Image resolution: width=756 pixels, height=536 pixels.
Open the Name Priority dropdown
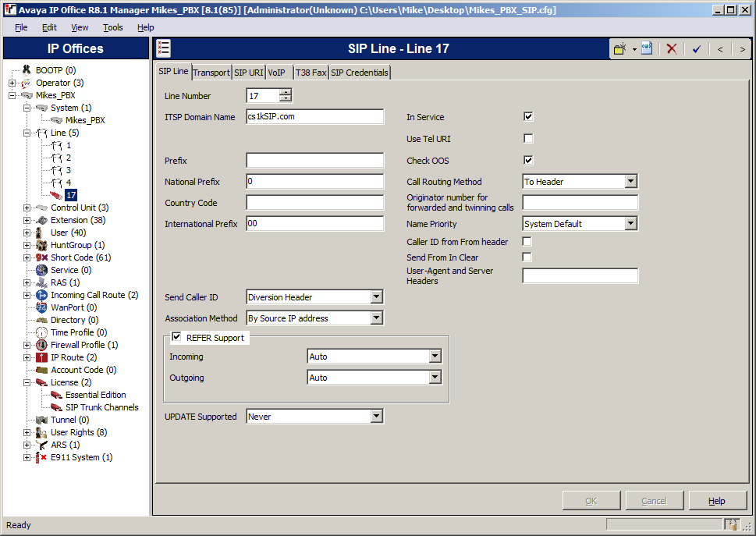point(630,223)
